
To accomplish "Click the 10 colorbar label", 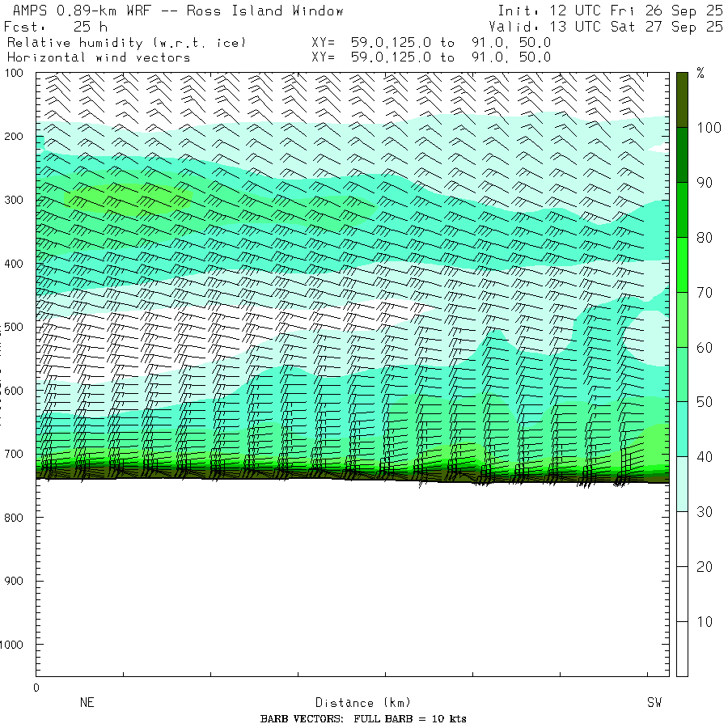I will coord(705,622).
